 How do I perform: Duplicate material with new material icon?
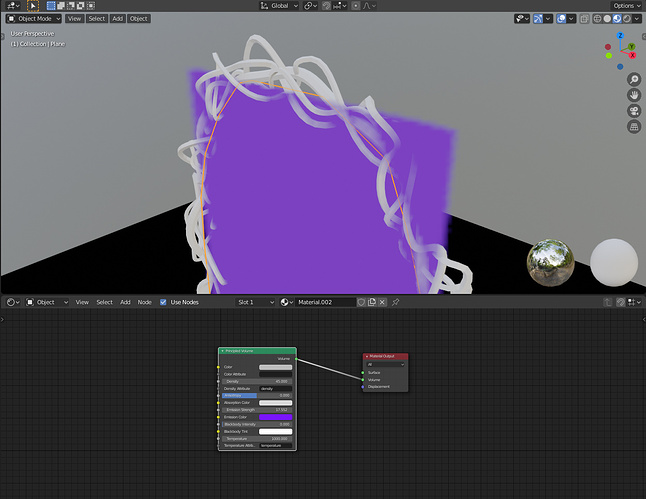[372, 302]
